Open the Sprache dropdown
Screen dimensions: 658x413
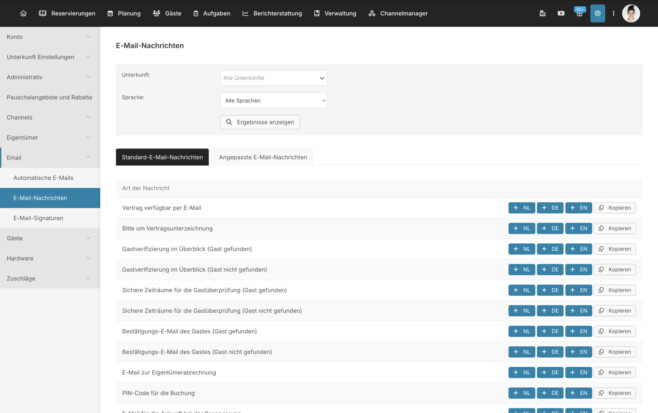pyautogui.click(x=274, y=100)
